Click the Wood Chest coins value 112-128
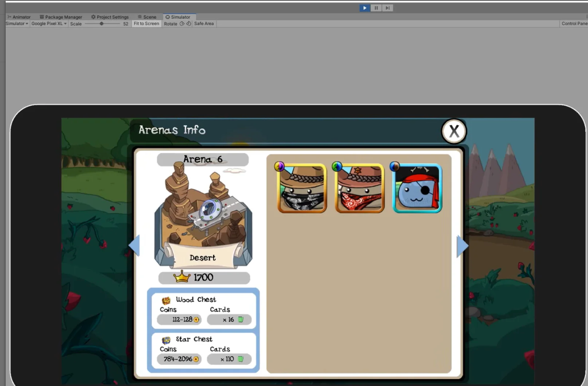The width and height of the screenshot is (588, 386). click(182, 320)
